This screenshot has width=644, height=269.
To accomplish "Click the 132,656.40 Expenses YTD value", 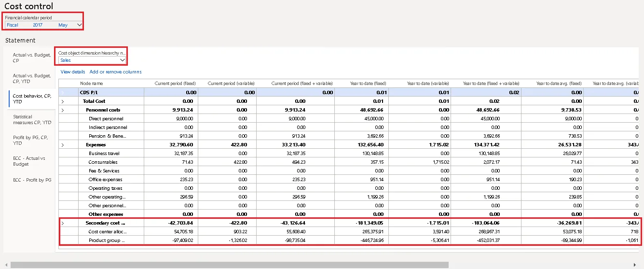I will click(371, 144).
